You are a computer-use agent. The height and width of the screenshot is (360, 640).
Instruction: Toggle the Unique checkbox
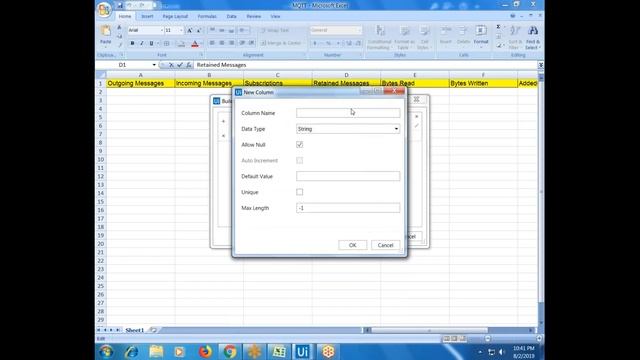click(x=300, y=192)
